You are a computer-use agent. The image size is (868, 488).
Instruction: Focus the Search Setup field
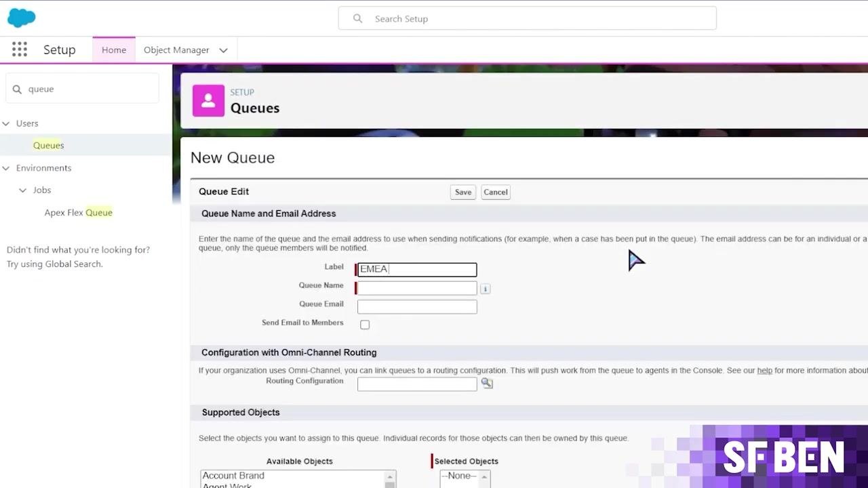(x=527, y=18)
